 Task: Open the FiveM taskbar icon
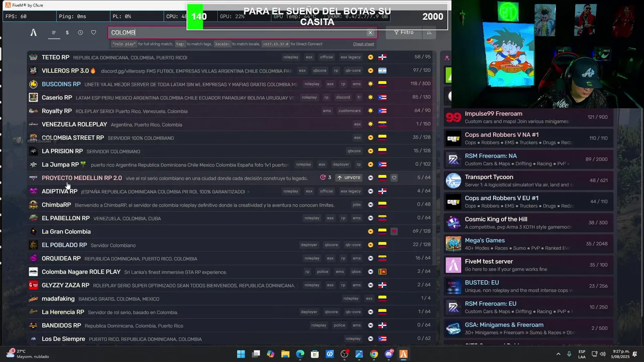click(403, 354)
